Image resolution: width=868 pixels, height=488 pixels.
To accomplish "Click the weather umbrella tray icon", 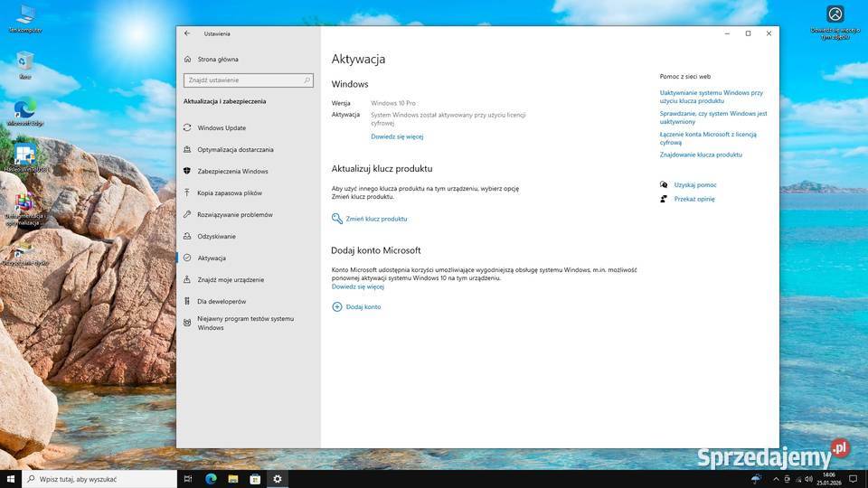I will click(756, 479).
